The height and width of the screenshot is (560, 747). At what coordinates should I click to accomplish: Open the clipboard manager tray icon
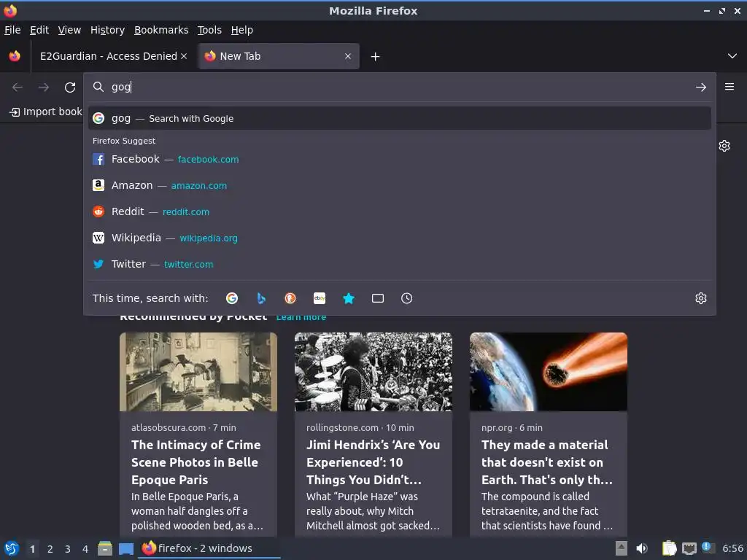(669, 548)
